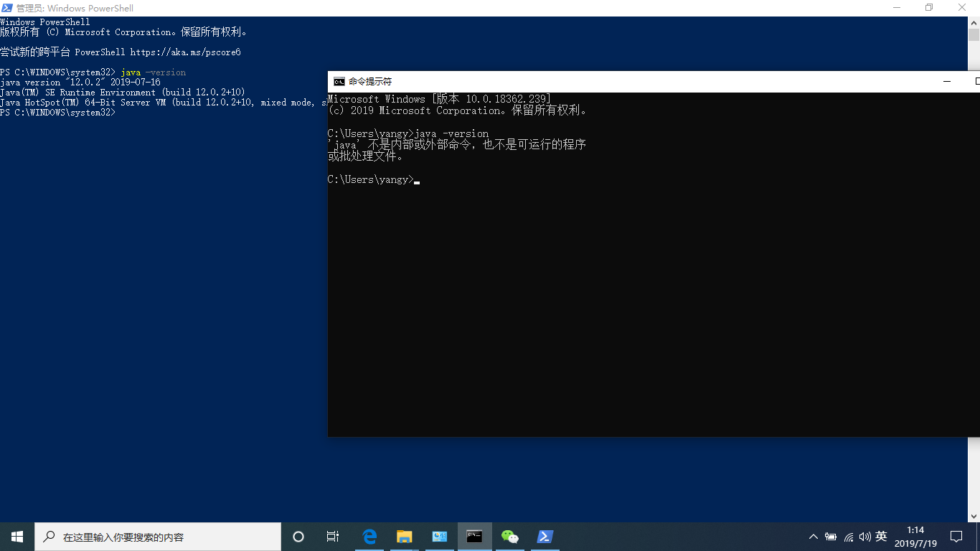Screen dimensions: 980x551
Task: Click the 'Java HotSpot(TM) 64-Bit Server VM' line
Action: pyautogui.click(x=164, y=103)
